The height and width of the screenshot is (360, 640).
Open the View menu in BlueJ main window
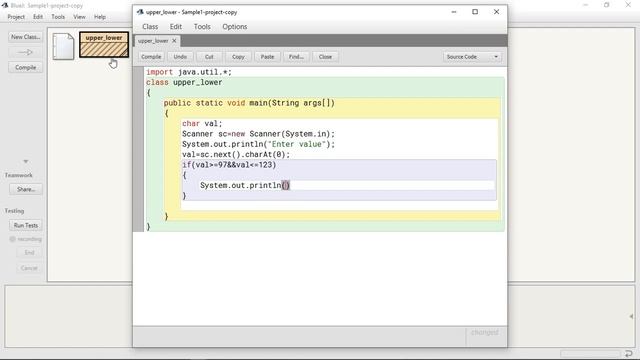coord(79,17)
